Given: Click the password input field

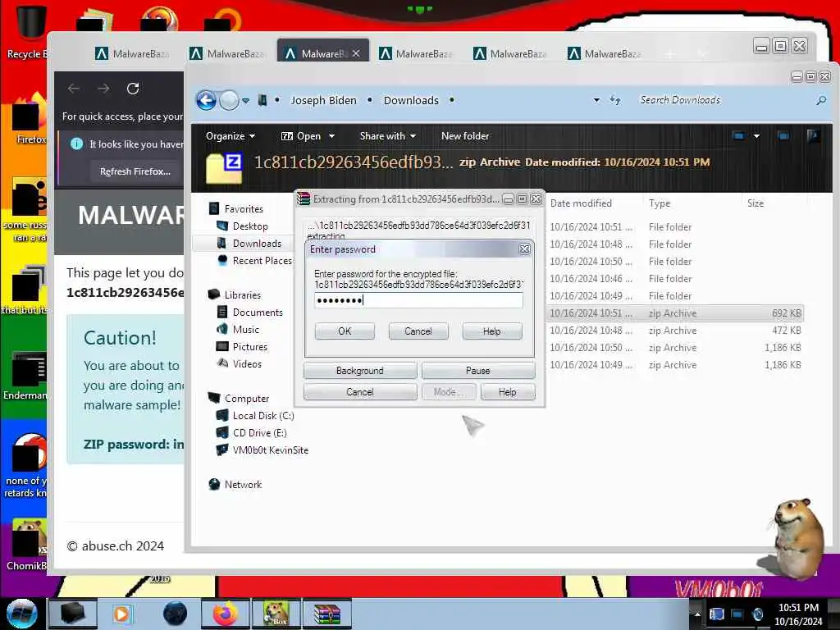Looking at the screenshot, I should pos(418,300).
